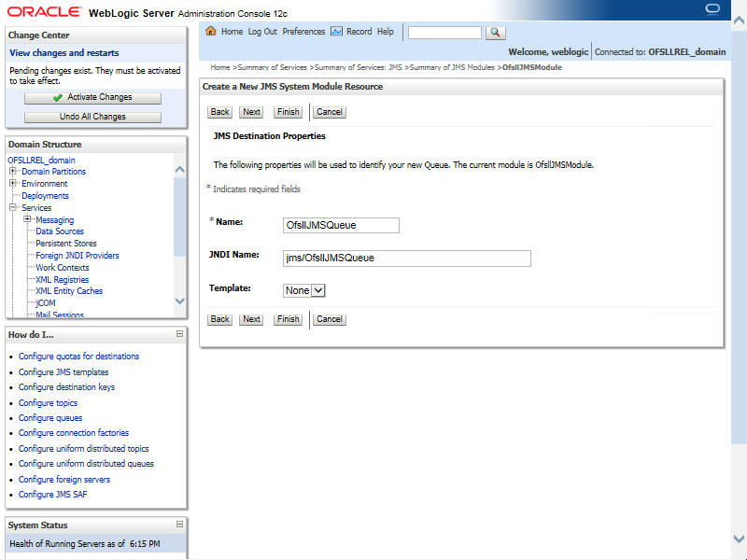The image size is (747, 560).
Task: Click page scroll up arrow
Action: [739, 21]
